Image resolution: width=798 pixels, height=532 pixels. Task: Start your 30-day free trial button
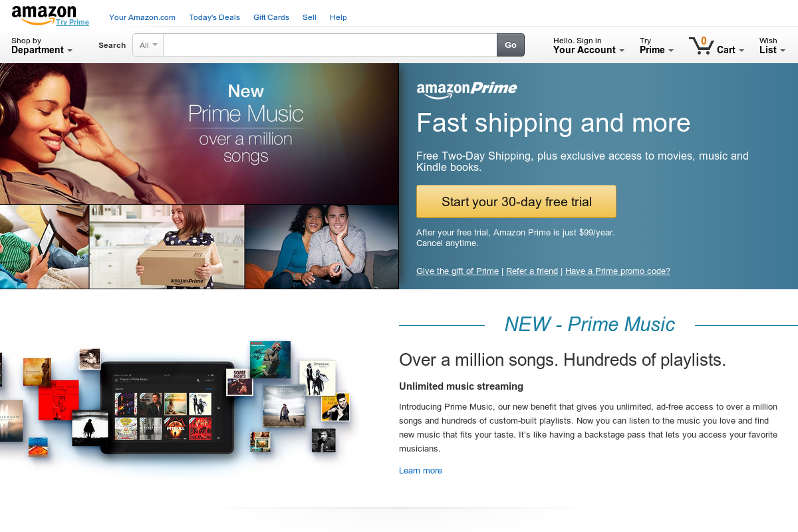click(x=516, y=201)
